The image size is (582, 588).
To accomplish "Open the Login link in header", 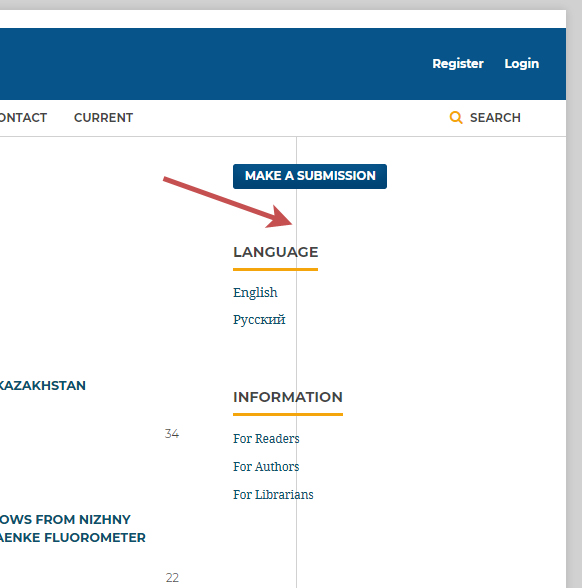I will 522,64.
